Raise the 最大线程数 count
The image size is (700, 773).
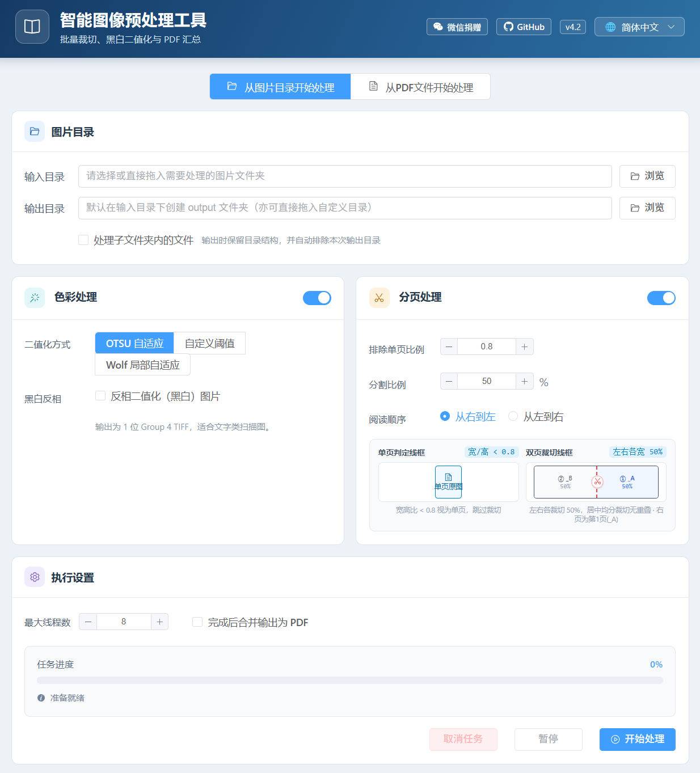point(160,622)
